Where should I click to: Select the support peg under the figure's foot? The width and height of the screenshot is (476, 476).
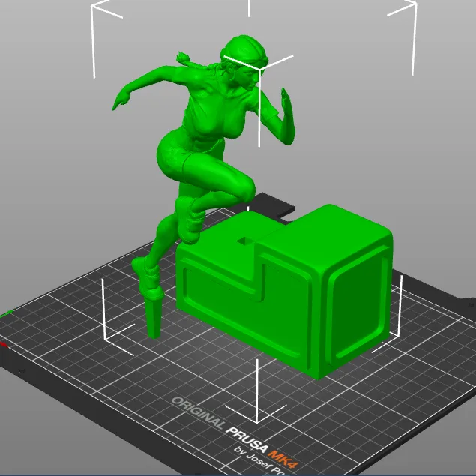(x=154, y=313)
